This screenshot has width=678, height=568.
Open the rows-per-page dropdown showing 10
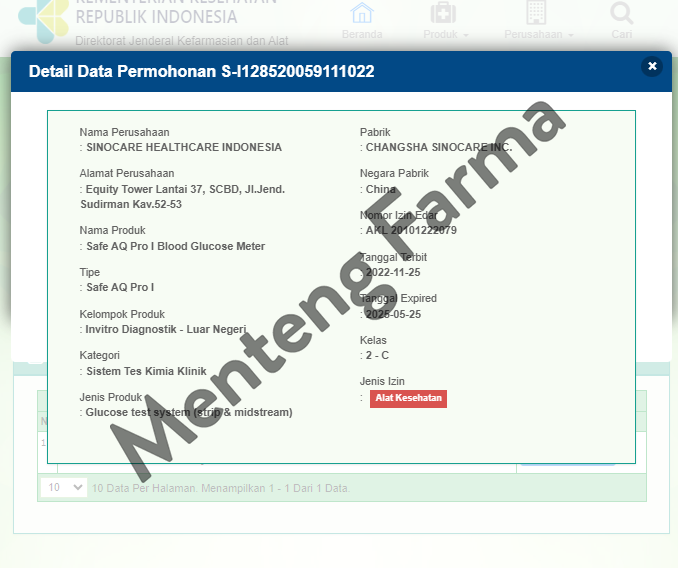tap(64, 488)
